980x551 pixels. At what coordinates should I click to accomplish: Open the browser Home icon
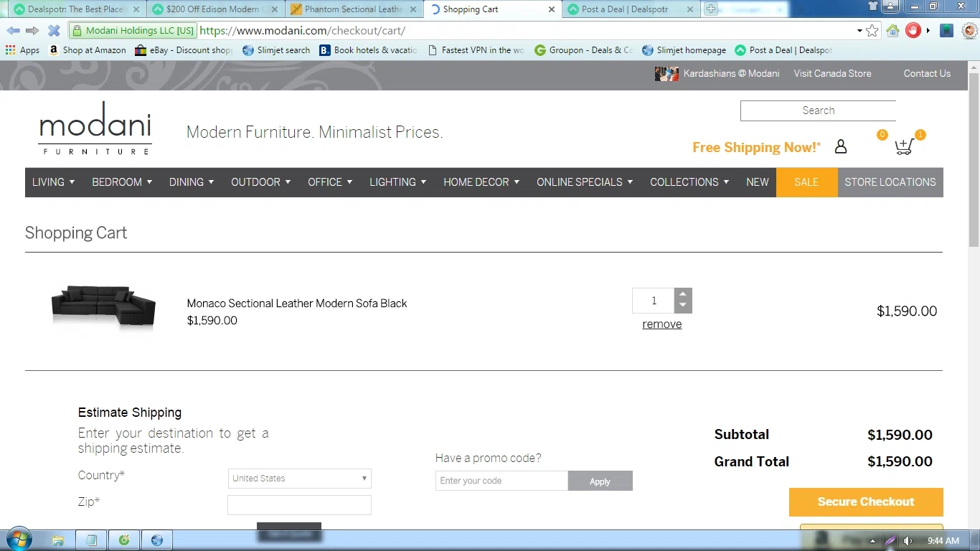(892, 31)
